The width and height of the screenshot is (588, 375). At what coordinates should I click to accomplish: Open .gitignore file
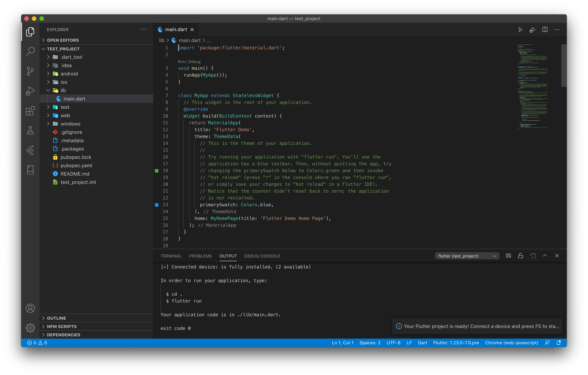point(96,132)
